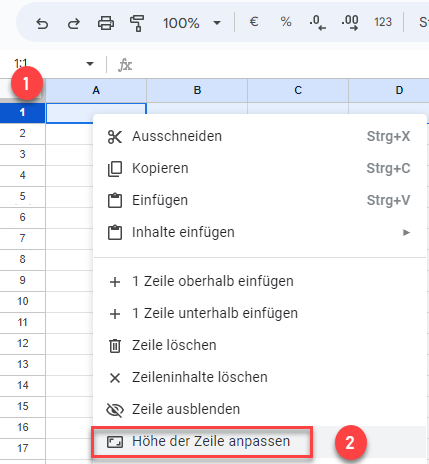The image size is (429, 464).
Task: Apply percent format icon
Action: (x=286, y=22)
